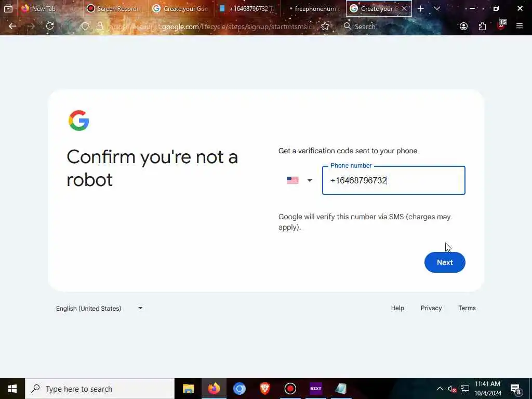Open the Help link in footer
Screen dimensions: 532x399
(397, 308)
